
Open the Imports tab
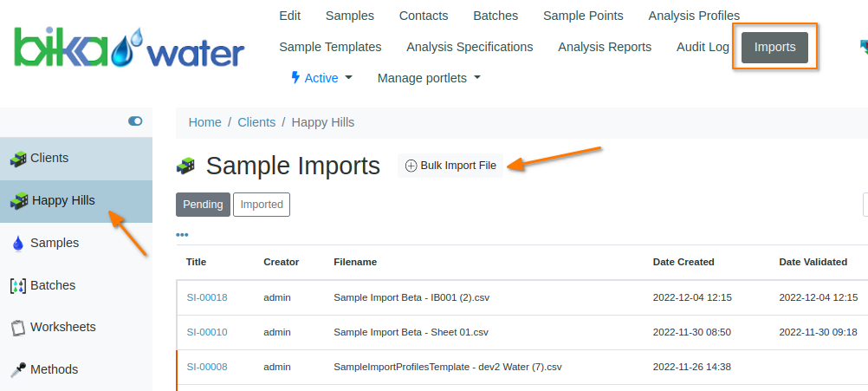pyautogui.click(x=774, y=47)
